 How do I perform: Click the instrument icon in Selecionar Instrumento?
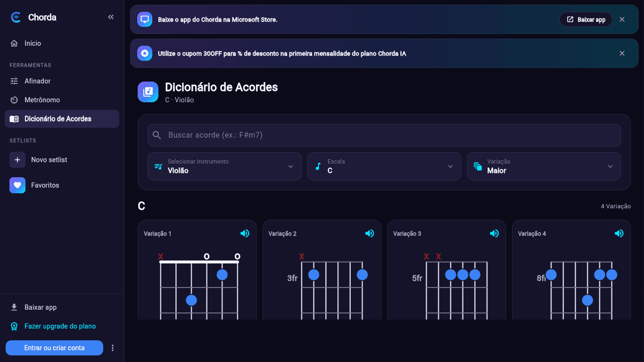158,166
